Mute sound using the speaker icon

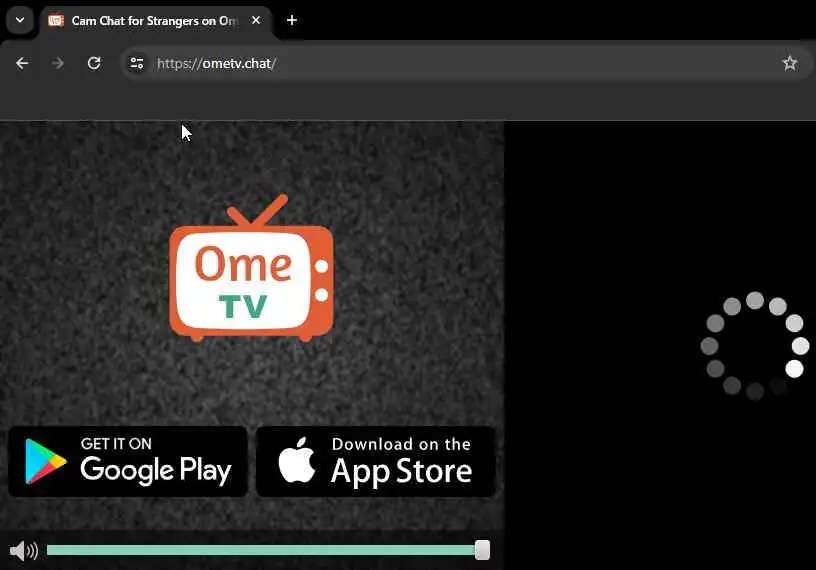click(x=23, y=551)
